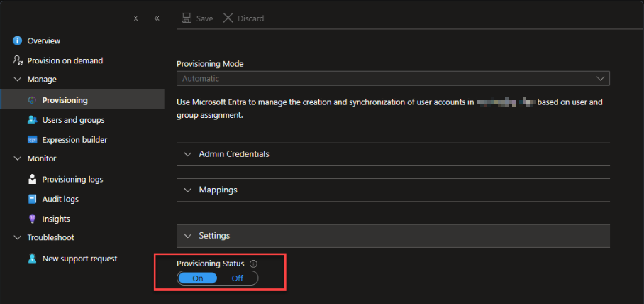Collapse the Settings section

(214, 236)
